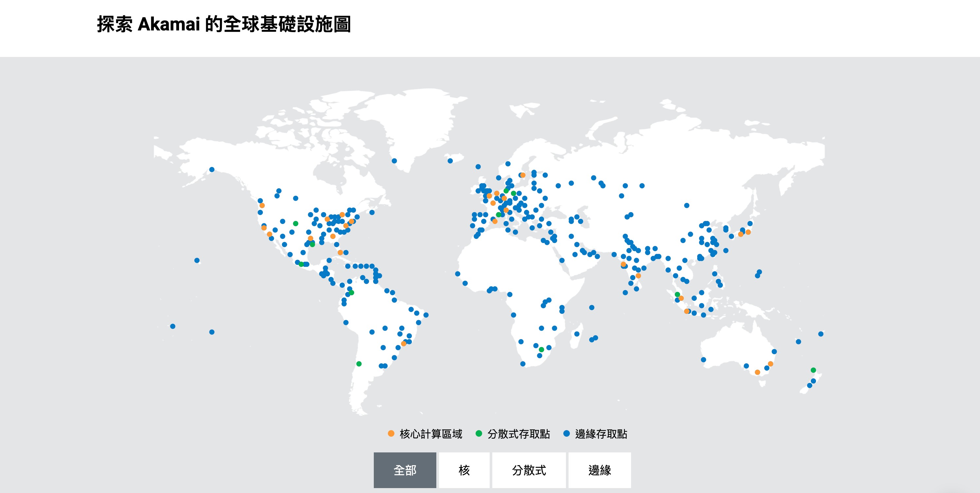Select the blue edge dot at South Africa's southwestern tip

point(523,364)
